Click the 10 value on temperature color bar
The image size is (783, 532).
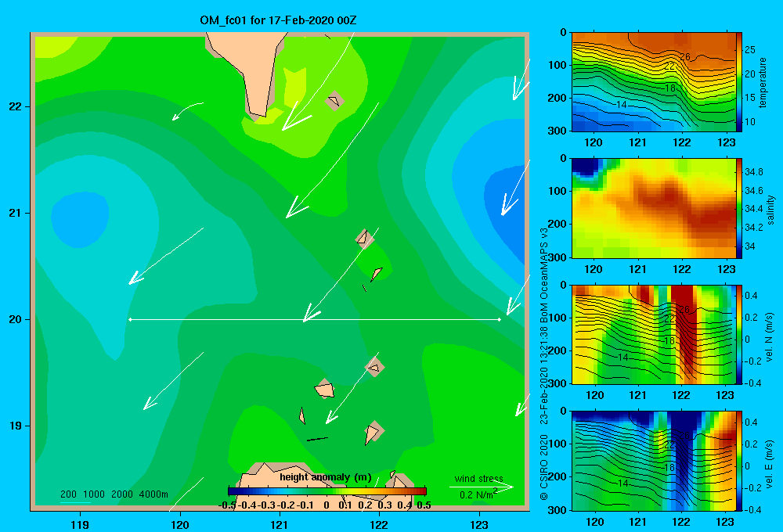coord(750,122)
